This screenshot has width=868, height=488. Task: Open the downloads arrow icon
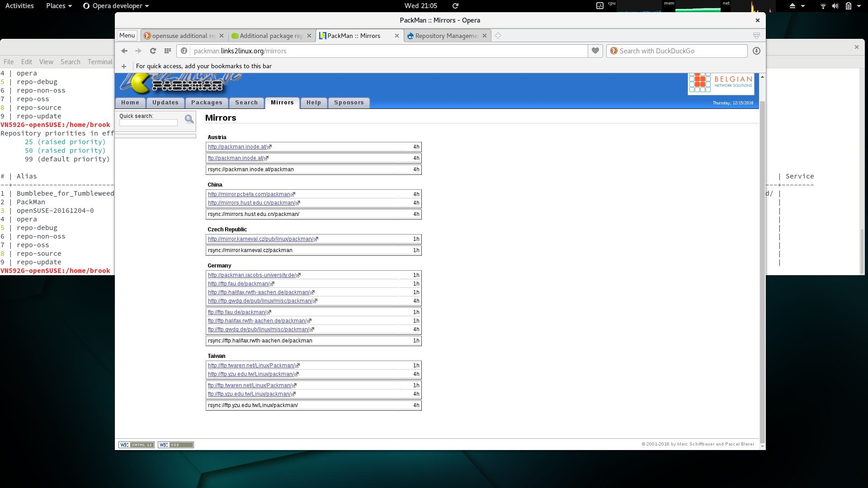click(756, 51)
